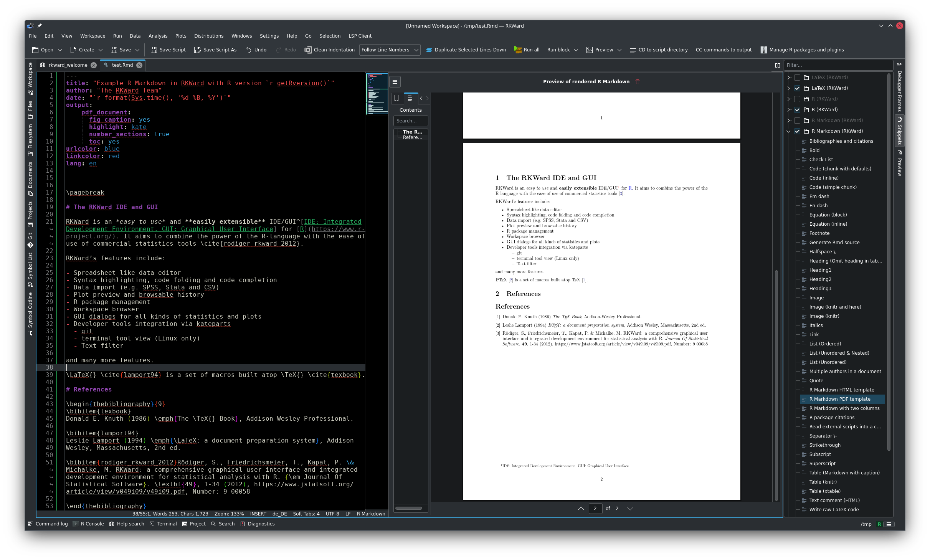Enable the unchecked R (RKWard) checkbox
The width and height of the screenshot is (930, 560).
tap(797, 99)
